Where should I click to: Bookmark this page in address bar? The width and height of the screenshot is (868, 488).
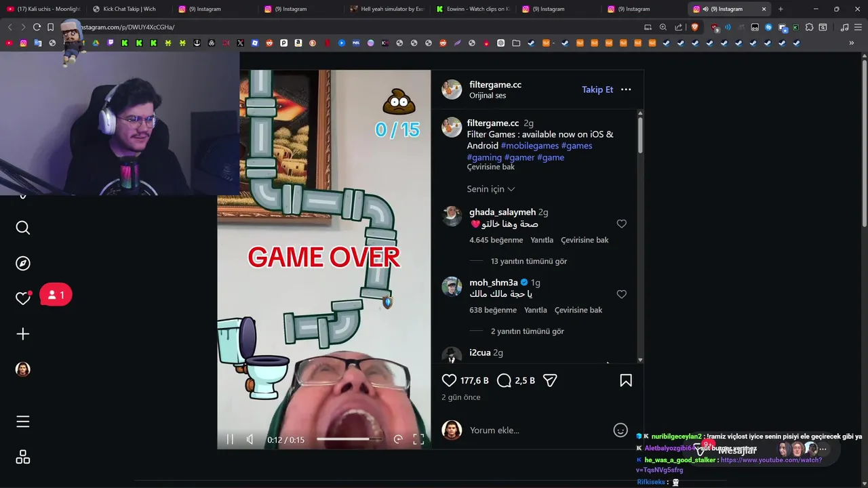pyautogui.click(x=50, y=27)
